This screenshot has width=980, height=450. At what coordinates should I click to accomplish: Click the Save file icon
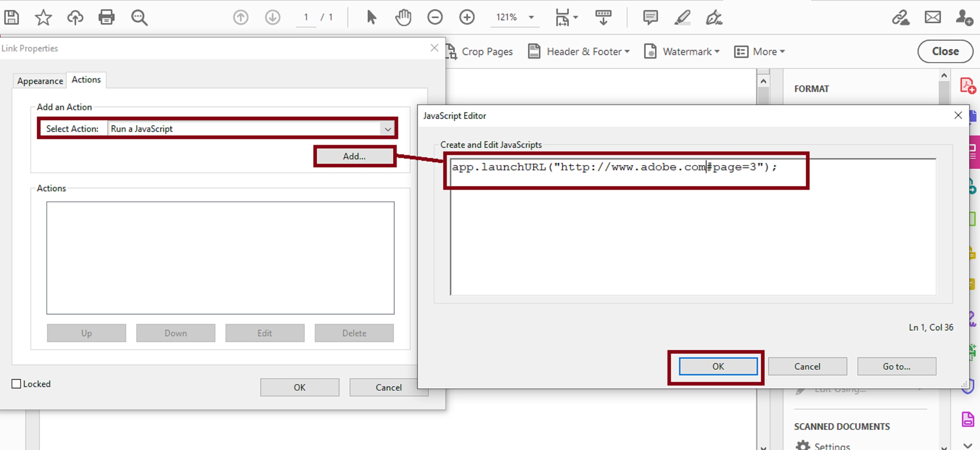[11, 17]
